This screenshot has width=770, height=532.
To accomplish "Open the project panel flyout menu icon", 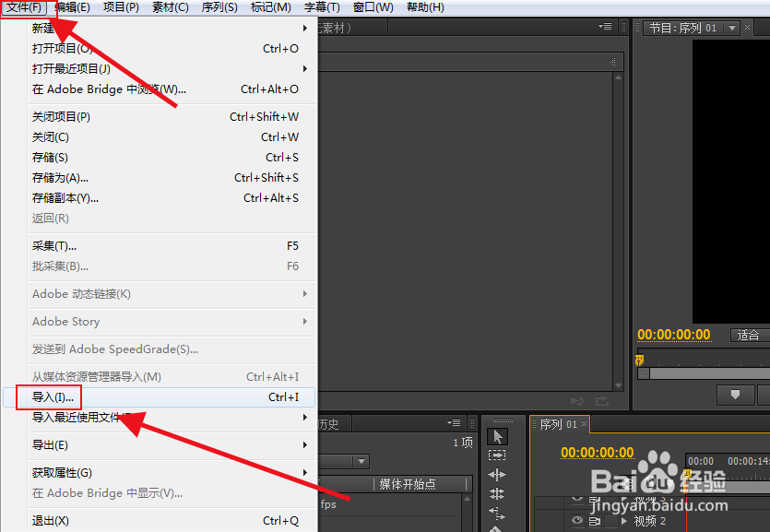I will (x=455, y=422).
